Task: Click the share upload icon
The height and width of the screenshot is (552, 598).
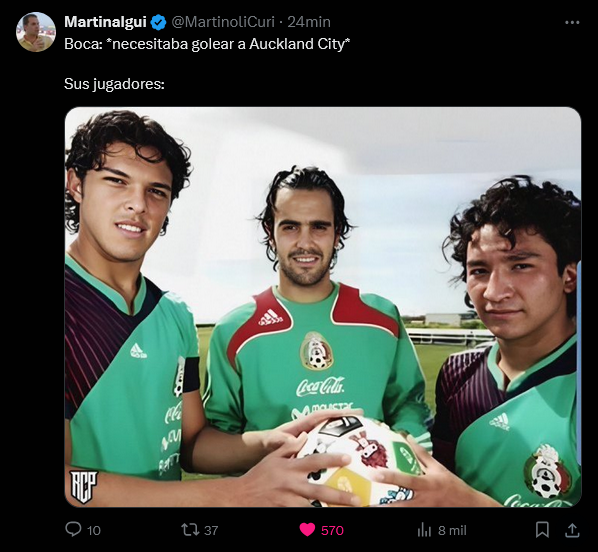Action: click(x=572, y=530)
